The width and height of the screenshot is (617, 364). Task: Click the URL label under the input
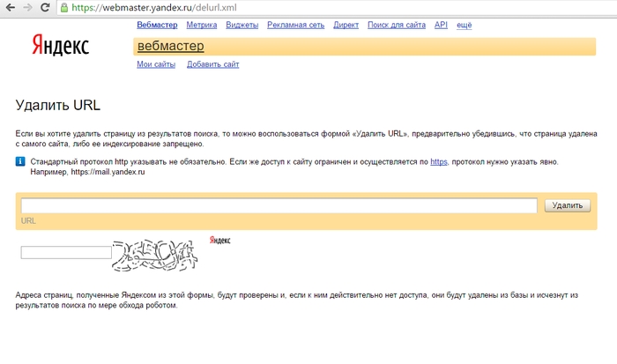pyautogui.click(x=28, y=220)
